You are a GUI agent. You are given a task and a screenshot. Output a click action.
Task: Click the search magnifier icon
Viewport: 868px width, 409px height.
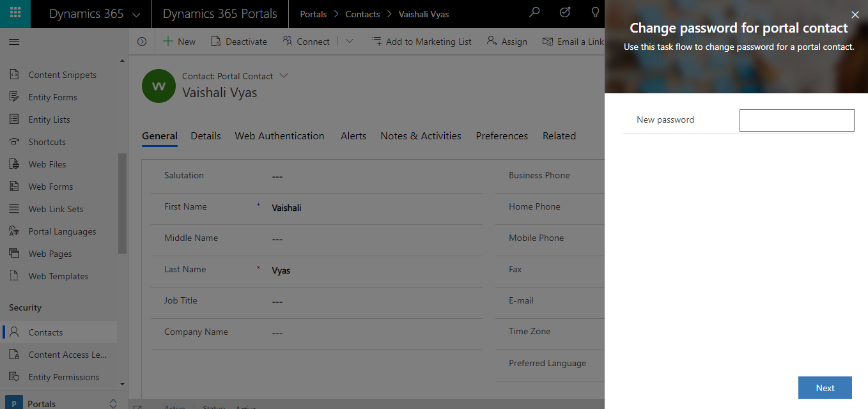(x=534, y=13)
